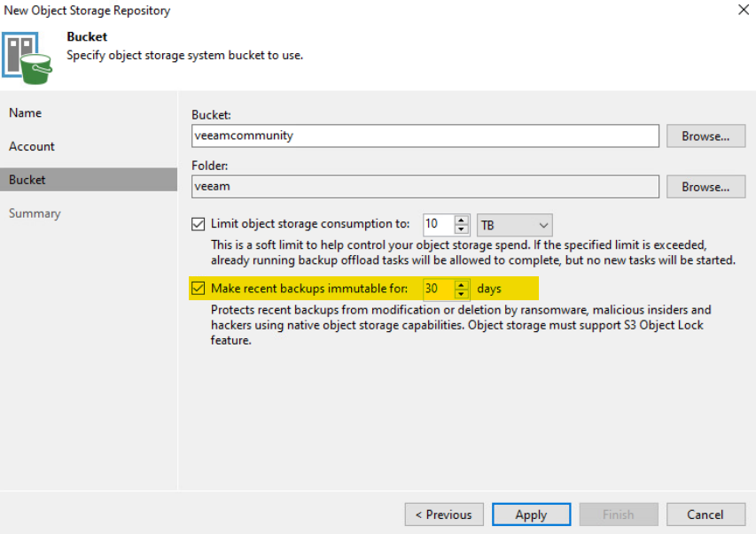The image size is (756, 534).
Task: Click the Previous button
Action: click(444, 515)
